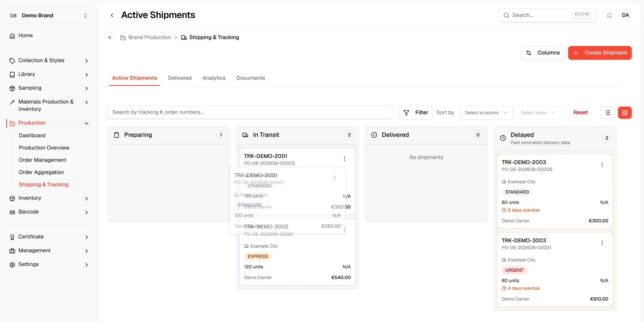
Task: Open Order Management in sidebar
Action: [x=42, y=160]
